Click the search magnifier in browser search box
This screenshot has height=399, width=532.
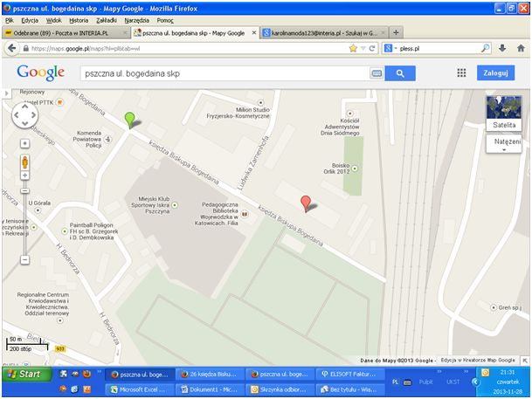pyautogui.click(x=485, y=48)
